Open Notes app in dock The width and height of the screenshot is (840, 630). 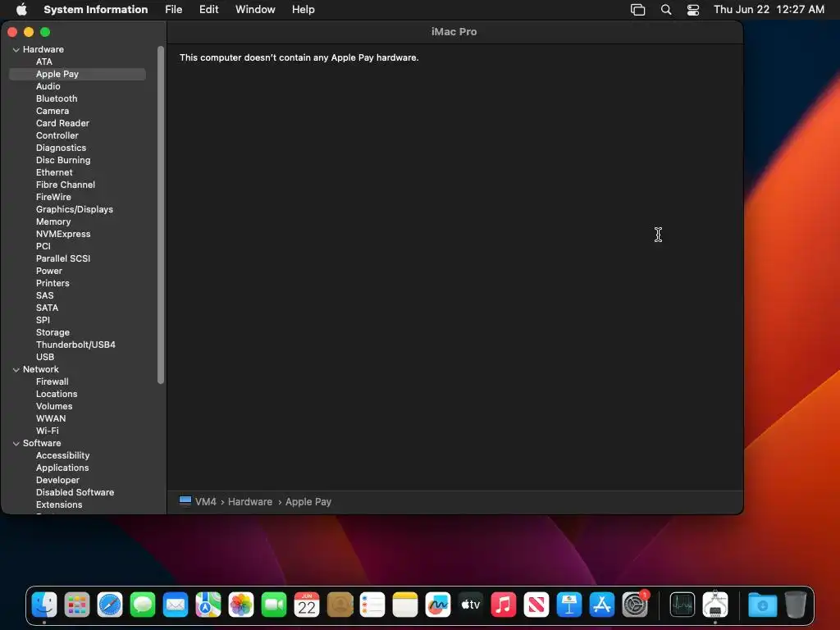[x=405, y=605]
